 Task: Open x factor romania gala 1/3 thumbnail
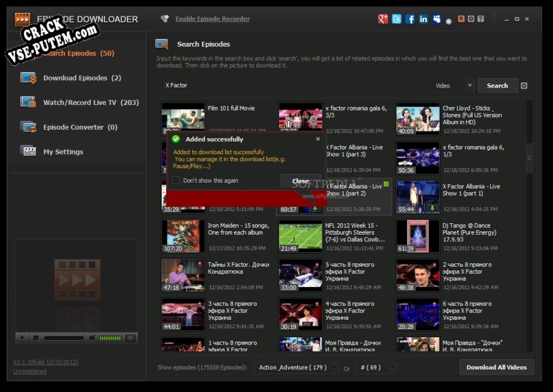(418, 158)
